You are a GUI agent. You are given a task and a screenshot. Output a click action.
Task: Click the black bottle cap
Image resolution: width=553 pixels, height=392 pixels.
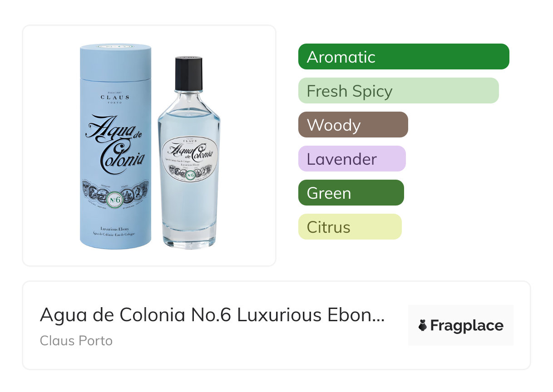point(188,73)
